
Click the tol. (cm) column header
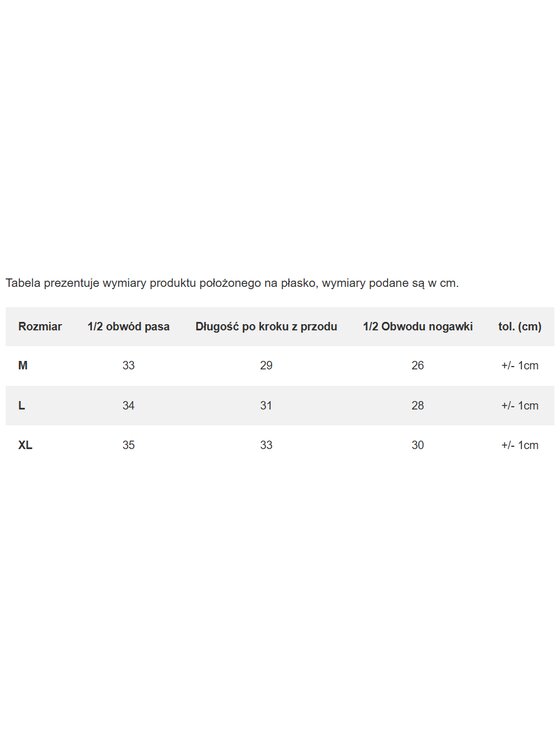520,326
